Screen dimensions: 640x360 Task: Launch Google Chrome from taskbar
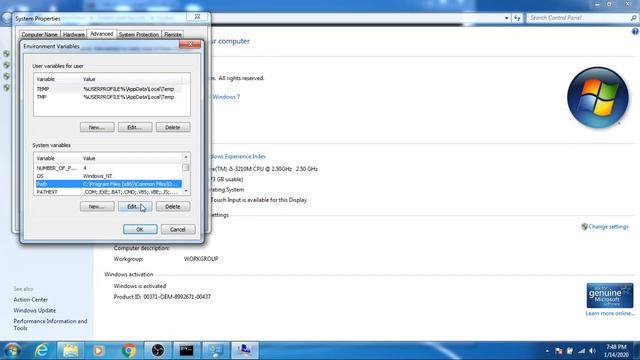(129, 351)
